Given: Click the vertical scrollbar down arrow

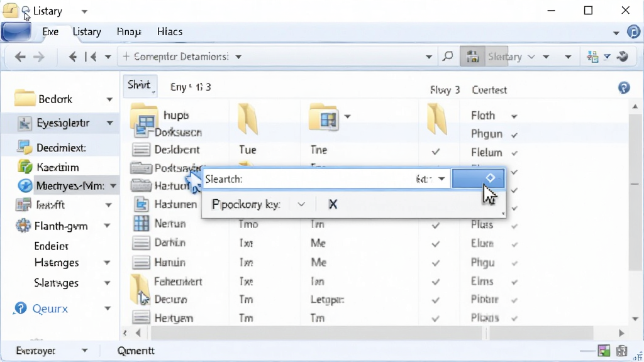Looking at the screenshot, I should pyautogui.click(x=635, y=319).
